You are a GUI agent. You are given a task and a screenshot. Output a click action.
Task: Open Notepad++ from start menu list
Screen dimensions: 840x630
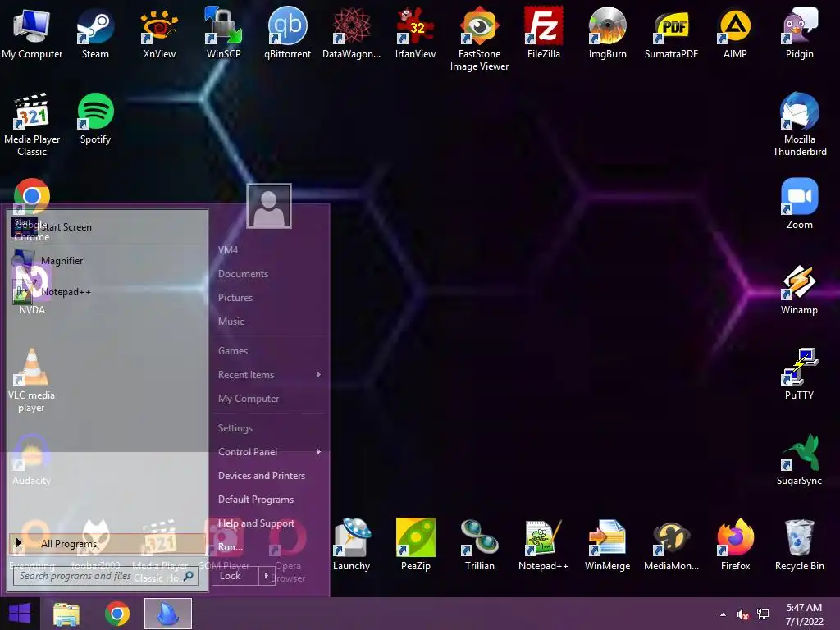[x=107, y=292]
